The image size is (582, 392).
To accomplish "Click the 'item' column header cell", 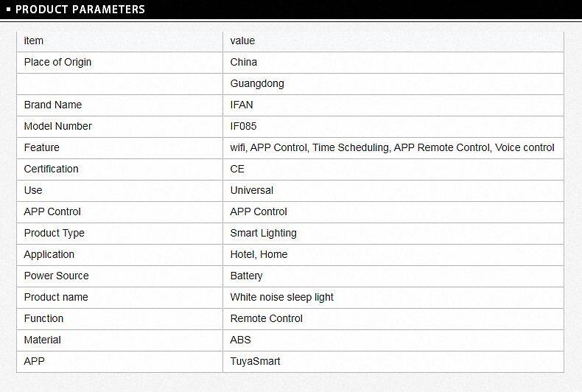I will (x=34, y=41).
